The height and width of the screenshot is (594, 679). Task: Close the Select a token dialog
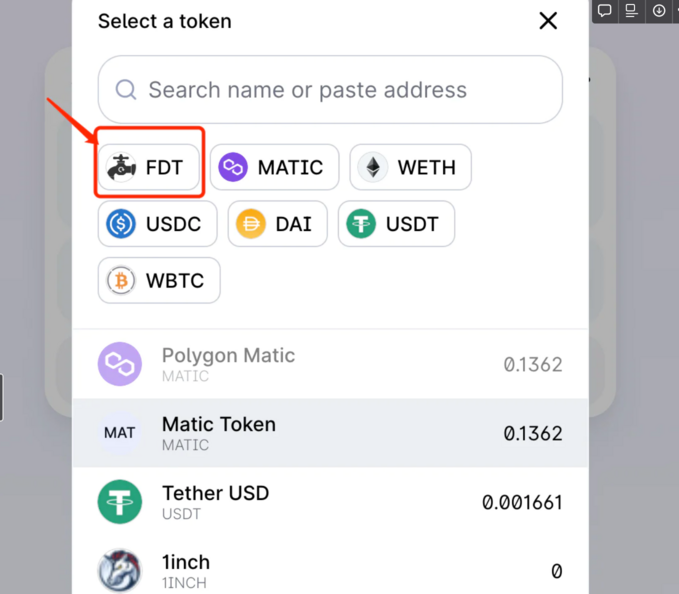click(x=548, y=21)
